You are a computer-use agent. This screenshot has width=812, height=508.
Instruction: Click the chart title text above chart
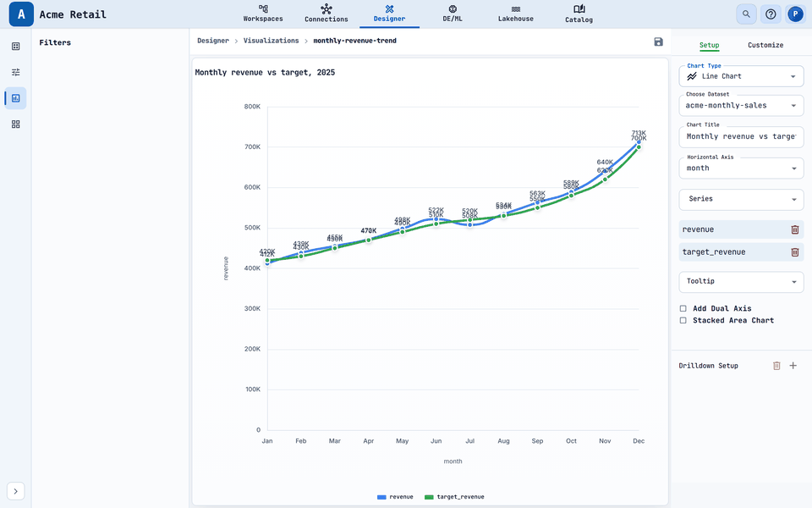tap(265, 73)
